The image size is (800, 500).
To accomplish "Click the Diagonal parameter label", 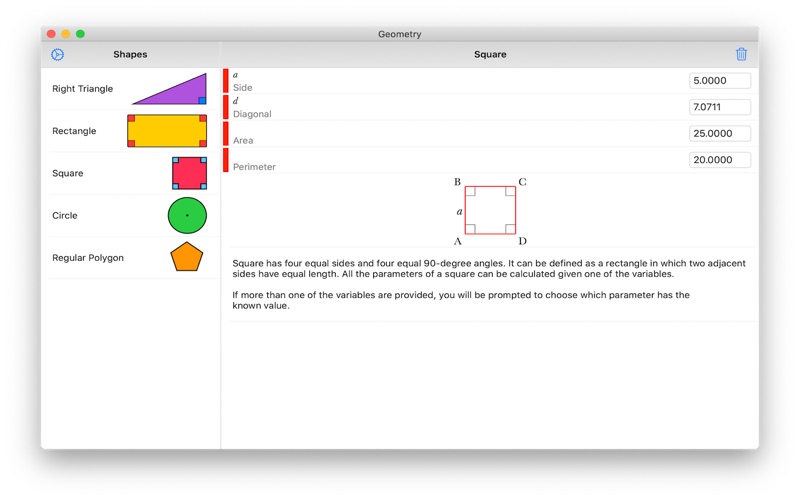I will [x=252, y=114].
